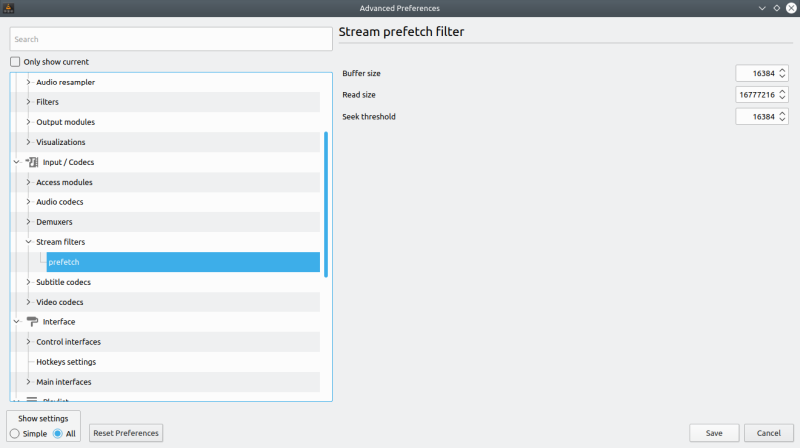The height and width of the screenshot is (448, 800).
Task: Open Hotkeys settings in the tree
Action: click(x=66, y=362)
